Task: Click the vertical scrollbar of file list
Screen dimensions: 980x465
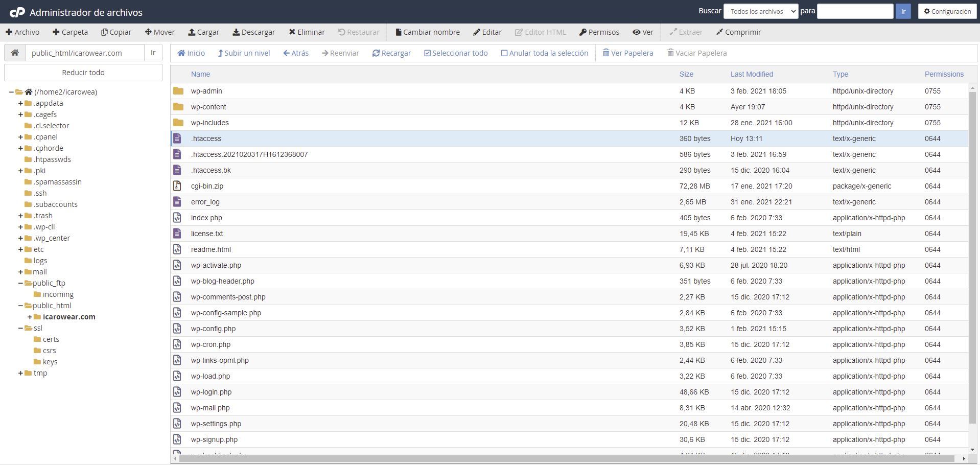Action: click(973, 258)
